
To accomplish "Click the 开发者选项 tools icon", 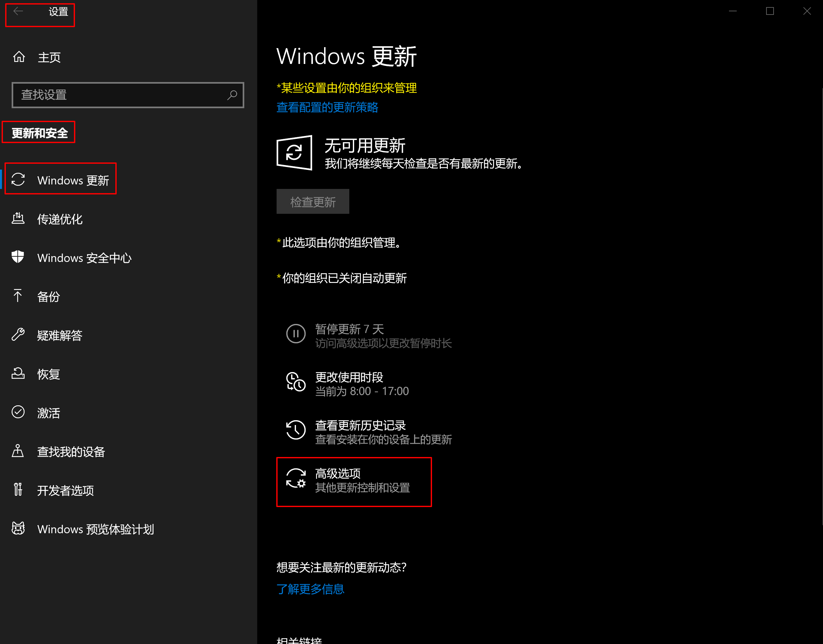I will coord(18,489).
